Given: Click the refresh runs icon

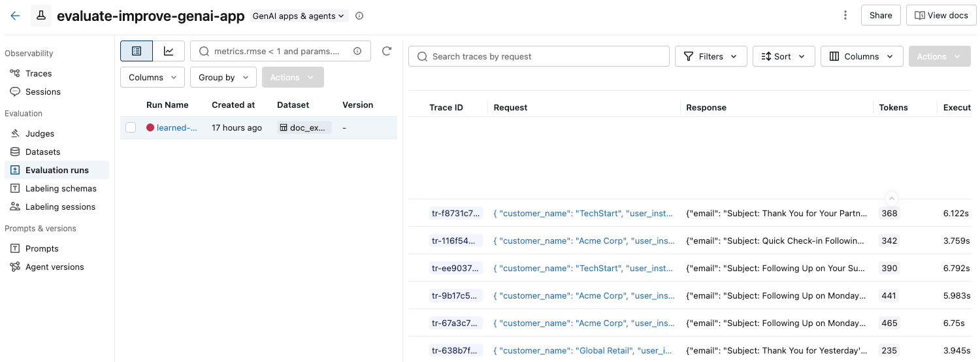Looking at the screenshot, I should click(387, 51).
